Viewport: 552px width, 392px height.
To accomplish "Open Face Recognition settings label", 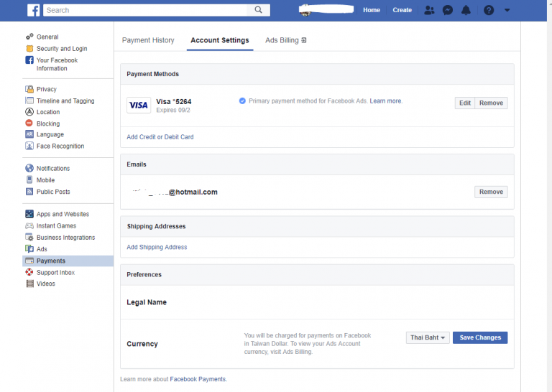I will pos(60,146).
